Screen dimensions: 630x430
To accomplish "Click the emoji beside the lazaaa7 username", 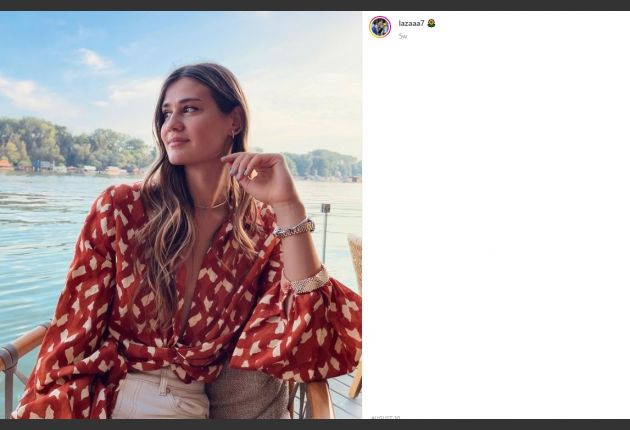I will click(431, 23).
